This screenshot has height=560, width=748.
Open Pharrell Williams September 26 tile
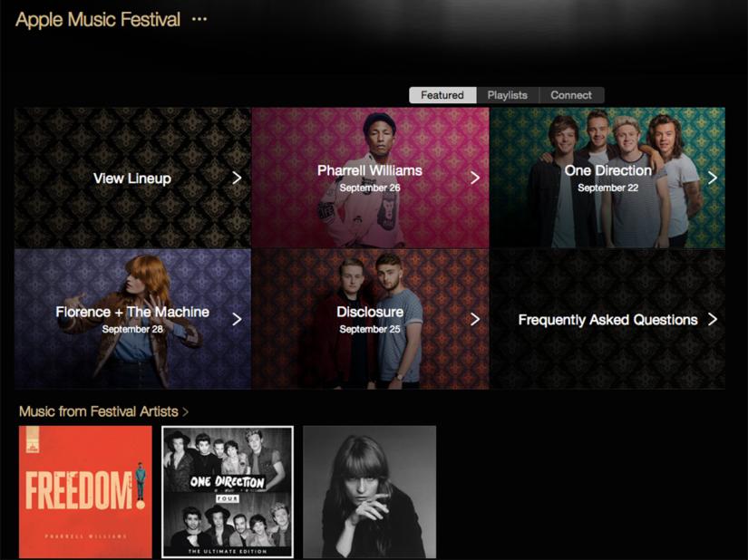pos(370,178)
